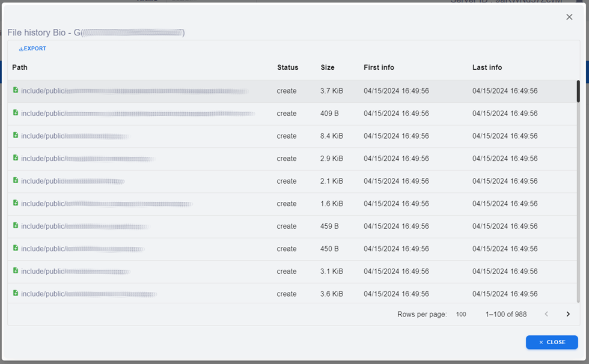
Task: Sort by the Status column header
Action: pyautogui.click(x=287, y=67)
